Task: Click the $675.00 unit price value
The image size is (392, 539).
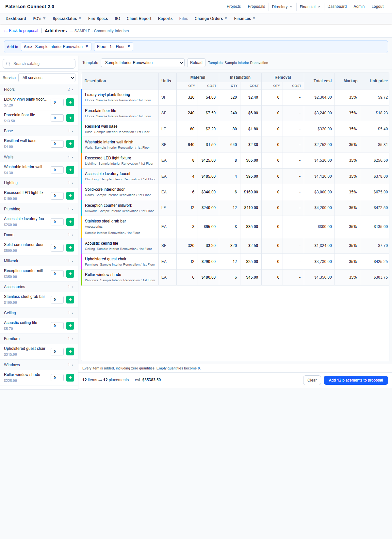Action: (x=381, y=192)
